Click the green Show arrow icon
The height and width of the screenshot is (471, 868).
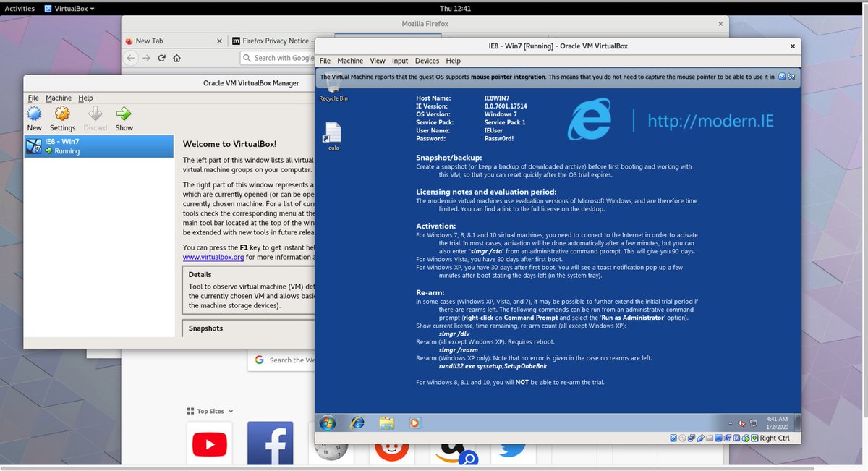tap(124, 118)
